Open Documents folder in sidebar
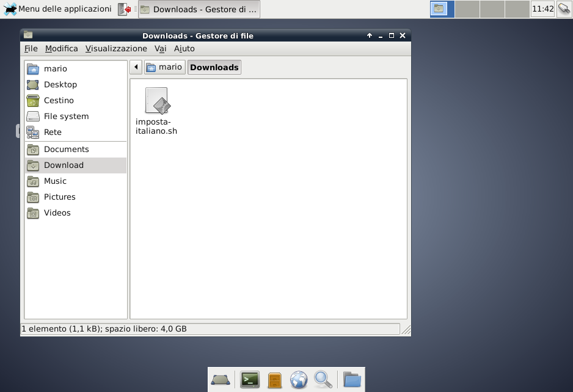The image size is (573, 392). coord(76,150)
